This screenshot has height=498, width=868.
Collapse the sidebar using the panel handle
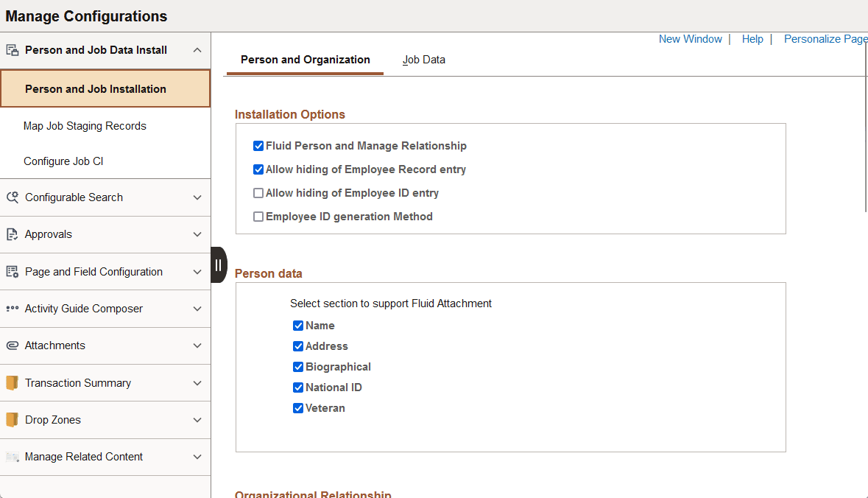click(218, 264)
